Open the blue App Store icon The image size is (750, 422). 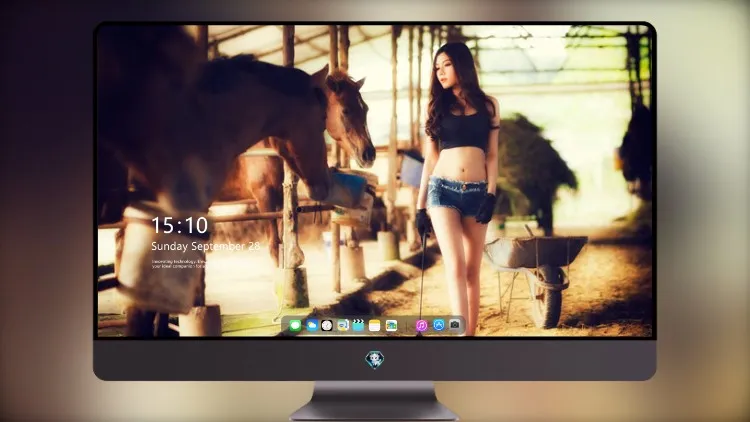[439, 325]
